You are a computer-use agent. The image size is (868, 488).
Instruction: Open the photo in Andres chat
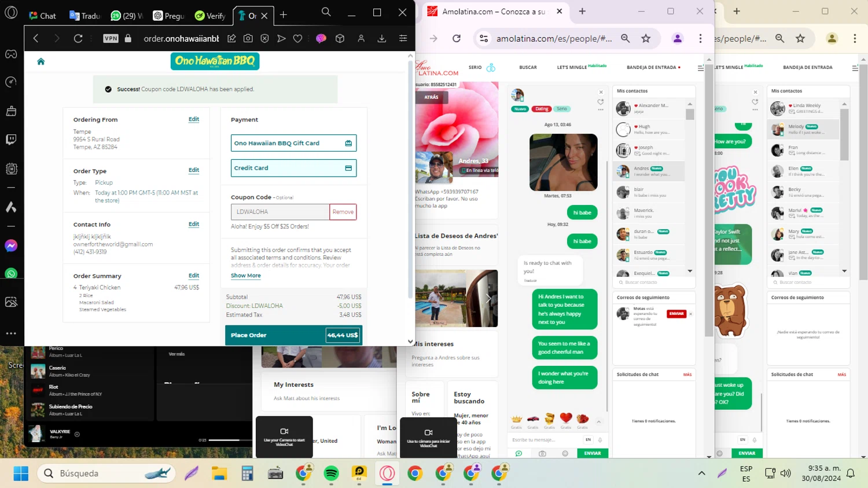coord(563,162)
